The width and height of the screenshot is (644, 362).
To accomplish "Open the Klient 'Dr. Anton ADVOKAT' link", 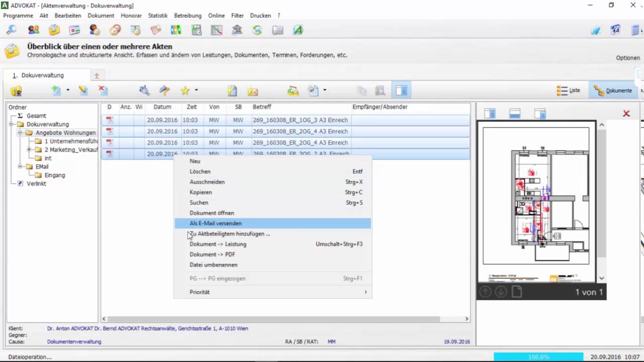I will tap(147, 328).
